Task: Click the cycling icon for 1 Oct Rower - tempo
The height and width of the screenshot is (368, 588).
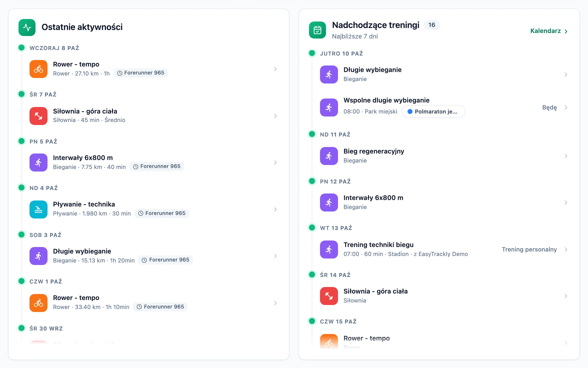Action: 38,303
